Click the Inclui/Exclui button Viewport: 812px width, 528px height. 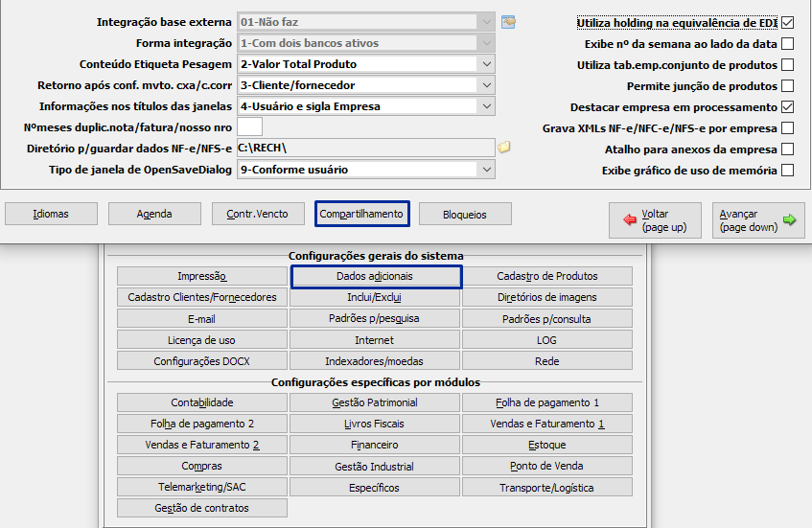pos(375,297)
